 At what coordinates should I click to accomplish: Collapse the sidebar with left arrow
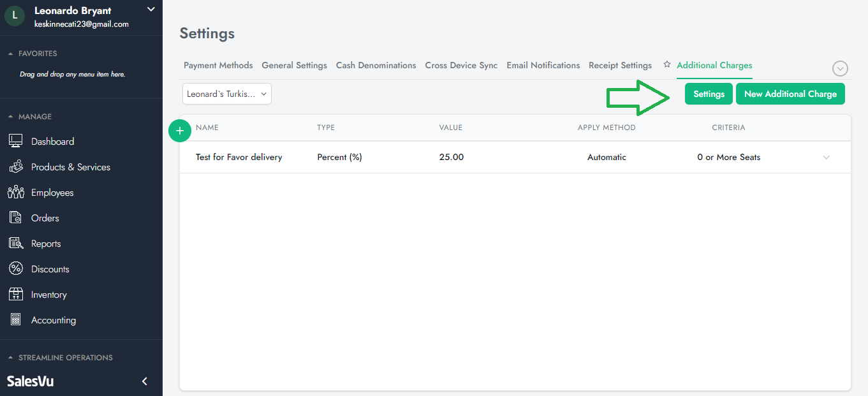pos(145,381)
